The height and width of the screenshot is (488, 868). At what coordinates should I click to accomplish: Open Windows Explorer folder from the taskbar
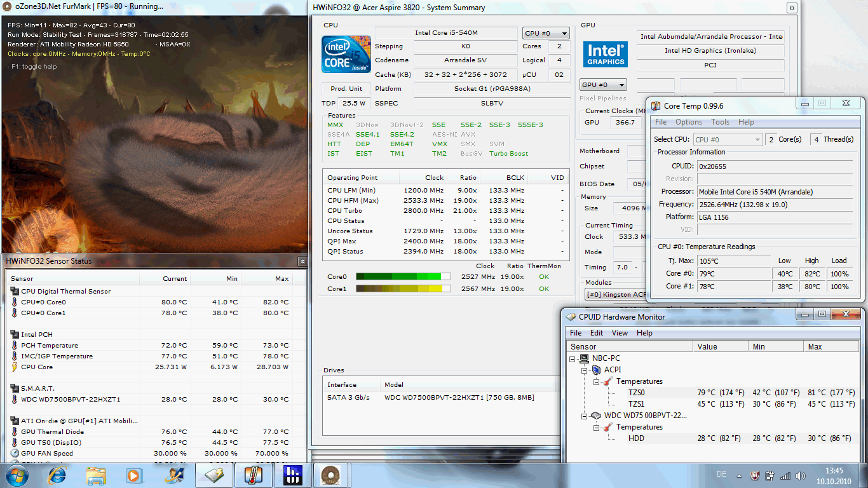[x=96, y=475]
